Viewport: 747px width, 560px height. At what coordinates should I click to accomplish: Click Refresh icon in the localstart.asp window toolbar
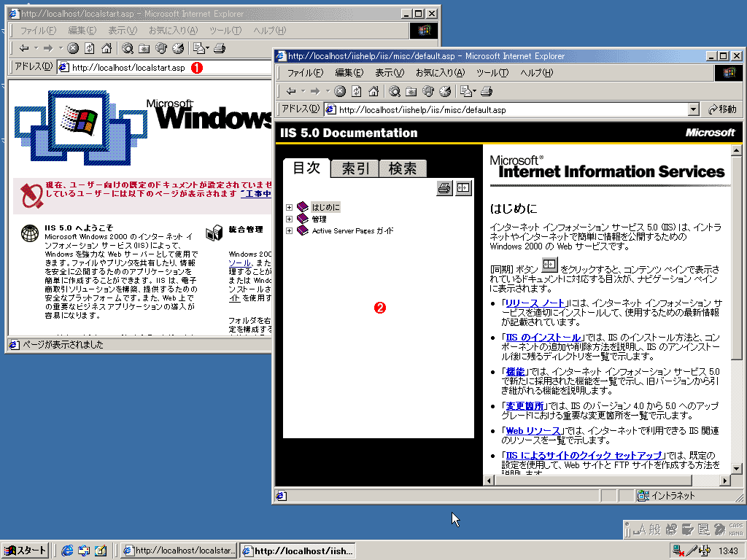click(x=90, y=48)
